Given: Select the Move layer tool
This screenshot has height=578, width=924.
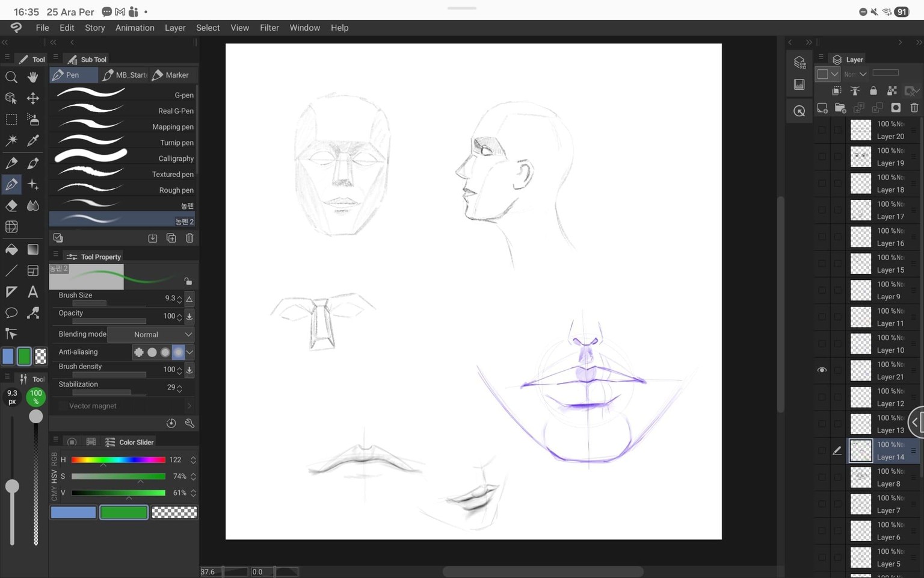Looking at the screenshot, I should tap(33, 98).
